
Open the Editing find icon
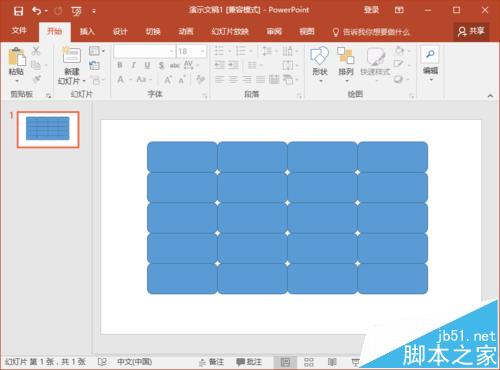click(430, 54)
